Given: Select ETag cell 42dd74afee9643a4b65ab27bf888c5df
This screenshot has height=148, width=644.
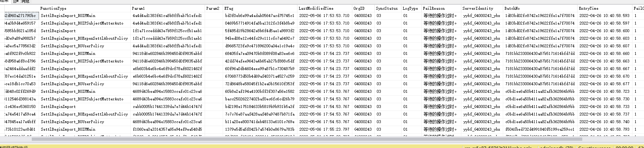Looking at the screenshot, I should point(260,61).
